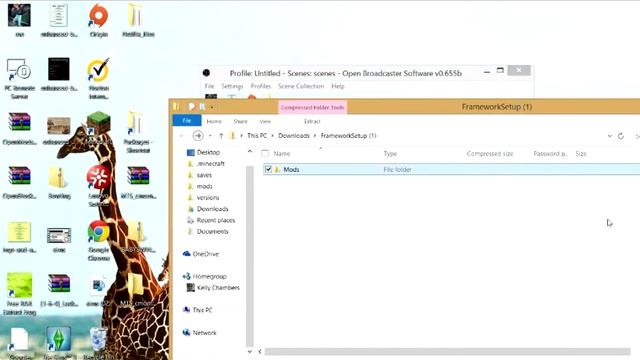The height and width of the screenshot is (360, 640).
Task: Open the recent locations dropdown beside Forward
Action: click(210, 136)
